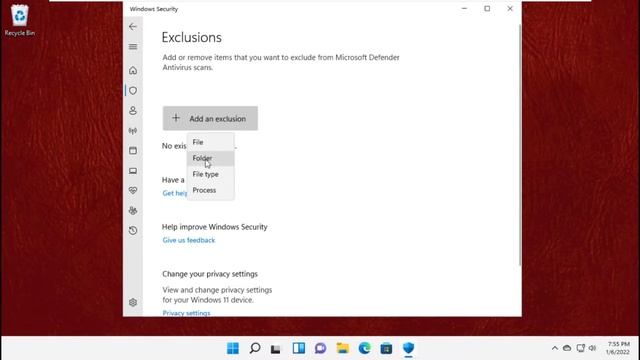The height and width of the screenshot is (360, 640).
Task: Open volume speaker tray icon
Action: pos(593,348)
